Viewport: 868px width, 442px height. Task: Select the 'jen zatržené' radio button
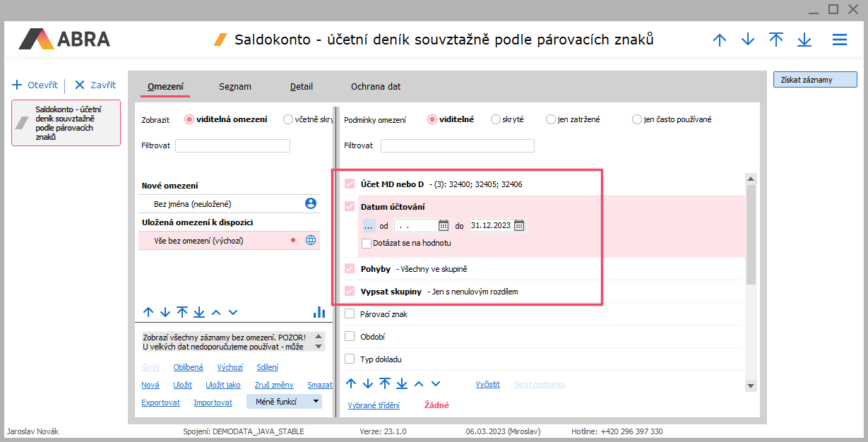[x=551, y=120]
